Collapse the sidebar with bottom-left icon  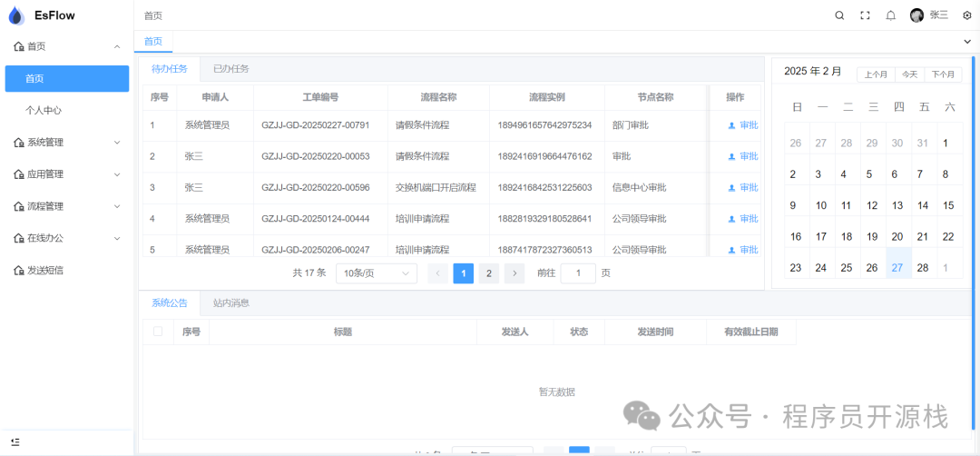(x=15, y=441)
